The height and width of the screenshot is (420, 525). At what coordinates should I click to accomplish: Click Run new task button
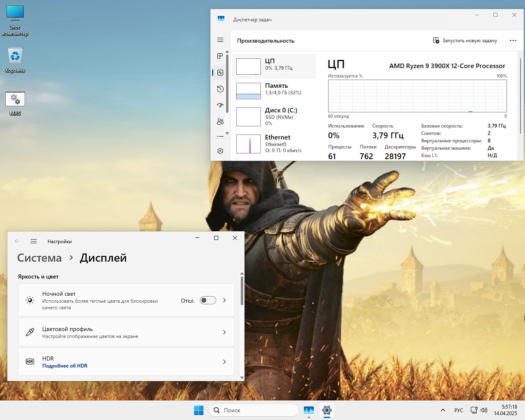click(465, 41)
